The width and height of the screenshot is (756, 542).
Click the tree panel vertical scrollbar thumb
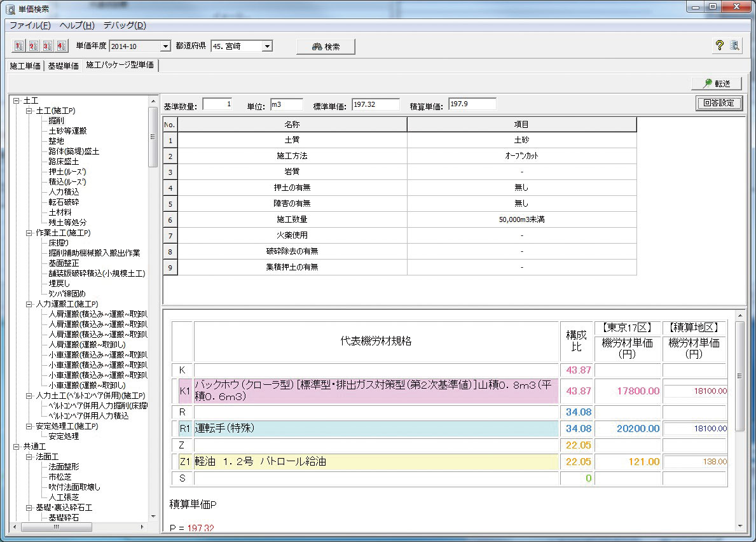click(x=153, y=137)
